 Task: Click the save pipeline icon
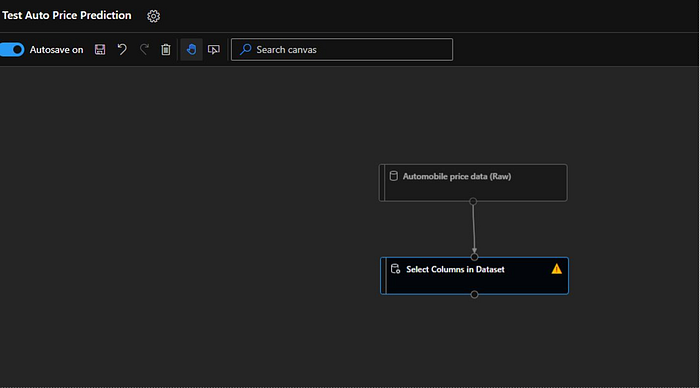coord(100,50)
